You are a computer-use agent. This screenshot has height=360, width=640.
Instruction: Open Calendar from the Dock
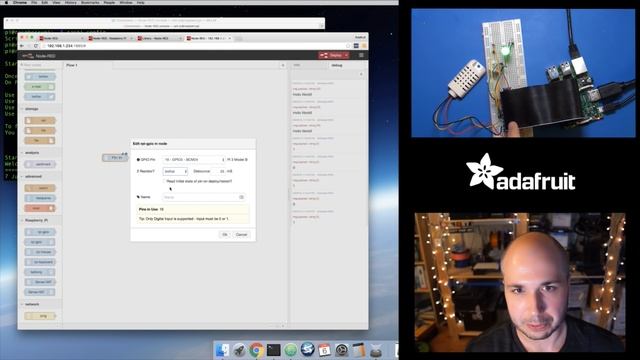point(324,350)
